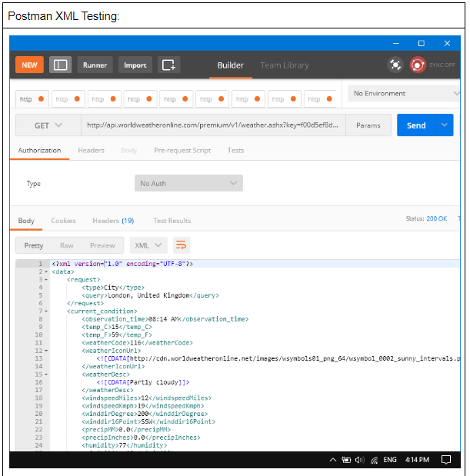
Task: Open the No Environment dropdown
Action: pos(404,94)
